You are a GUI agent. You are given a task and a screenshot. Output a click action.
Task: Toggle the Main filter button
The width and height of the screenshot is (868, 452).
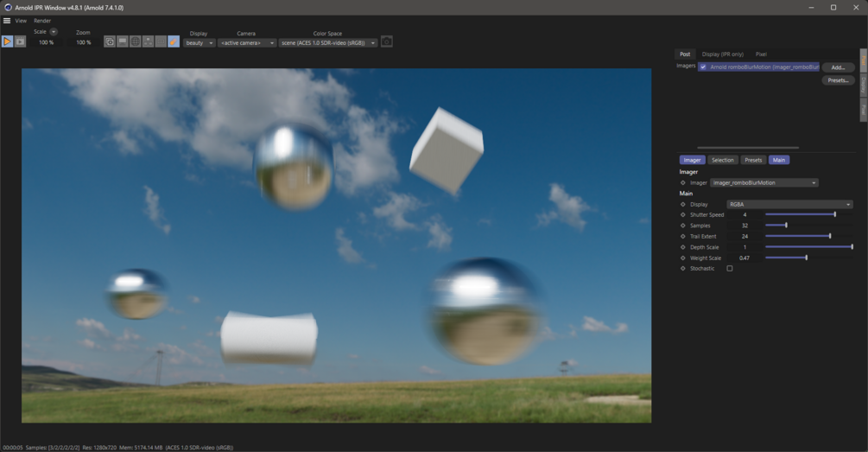click(x=779, y=160)
